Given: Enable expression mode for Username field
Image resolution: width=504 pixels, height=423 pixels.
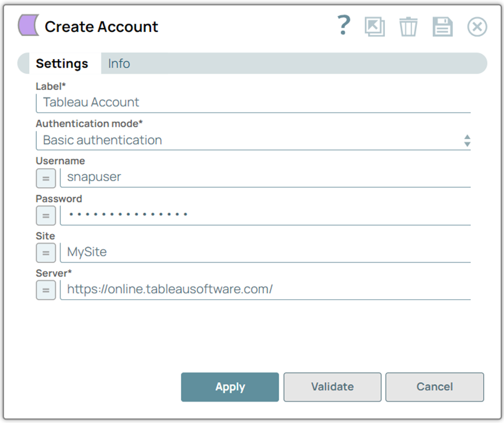Looking at the screenshot, I should 46,178.
